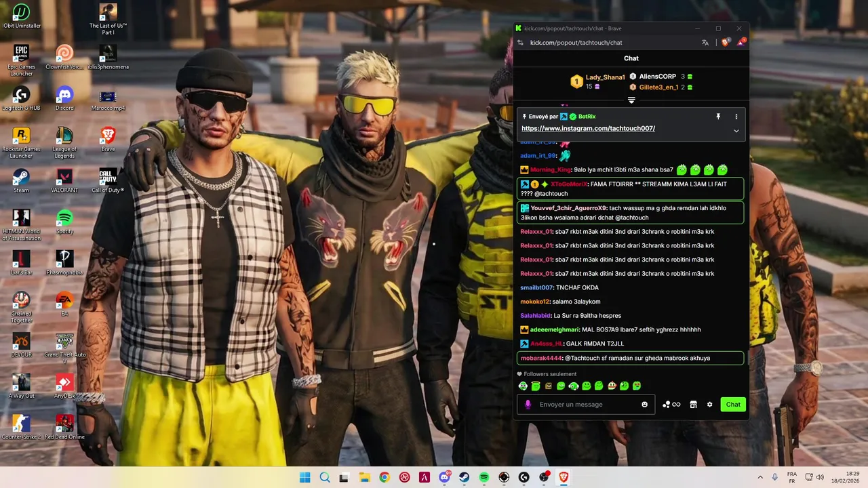Open site settings icon beside the URL
Image resolution: width=868 pixels, height=488 pixels.
[520, 42]
